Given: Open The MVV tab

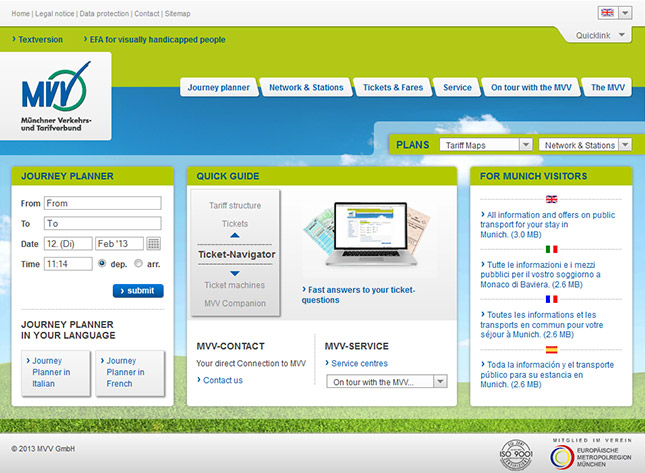Looking at the screenshot, I should [608, 87].
